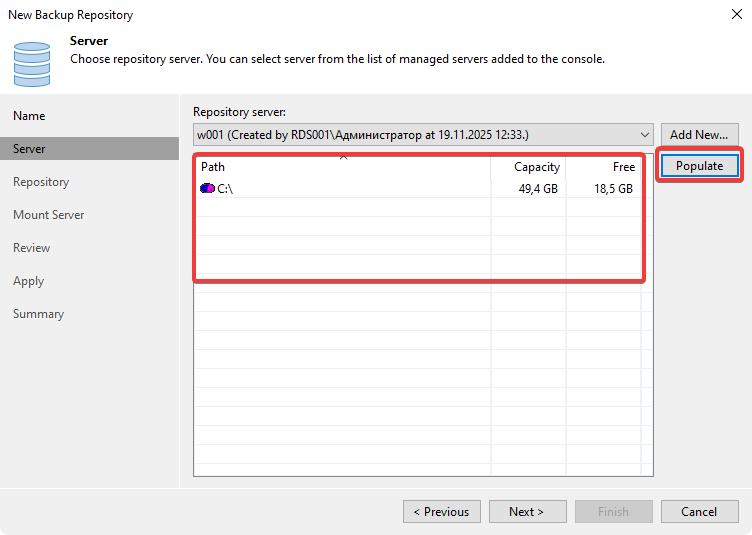
Task: Open the Repository server dropdown
Action: [x=644, y=135]
